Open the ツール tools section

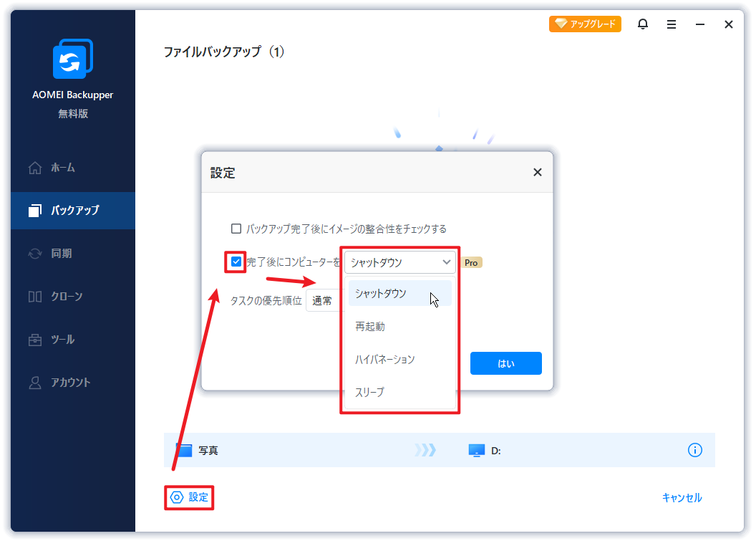(x=73, y=339)
